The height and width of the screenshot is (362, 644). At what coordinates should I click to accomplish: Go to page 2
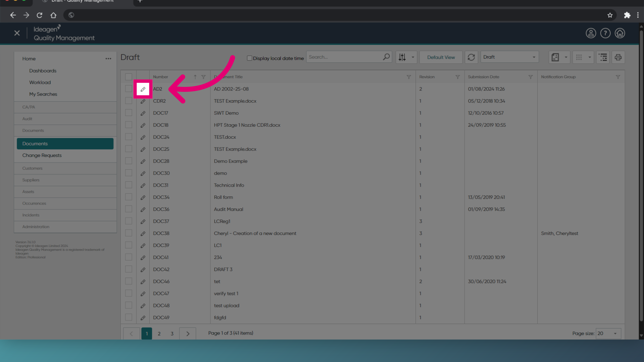click(159, 334)
